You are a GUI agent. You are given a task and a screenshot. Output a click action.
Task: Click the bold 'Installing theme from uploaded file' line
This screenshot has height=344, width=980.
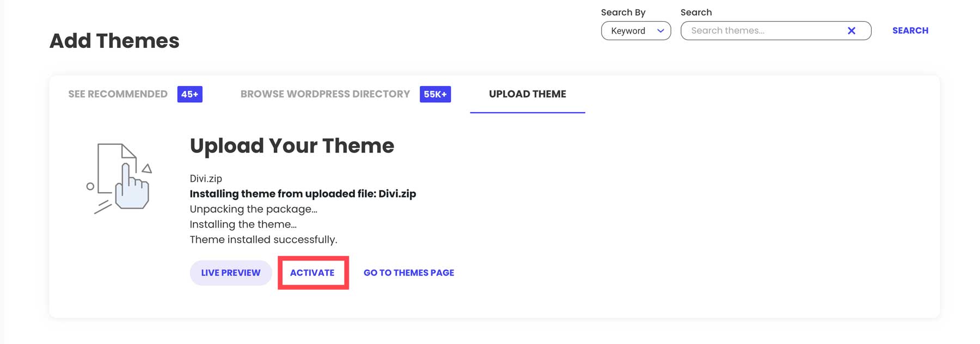coord(303,194)
